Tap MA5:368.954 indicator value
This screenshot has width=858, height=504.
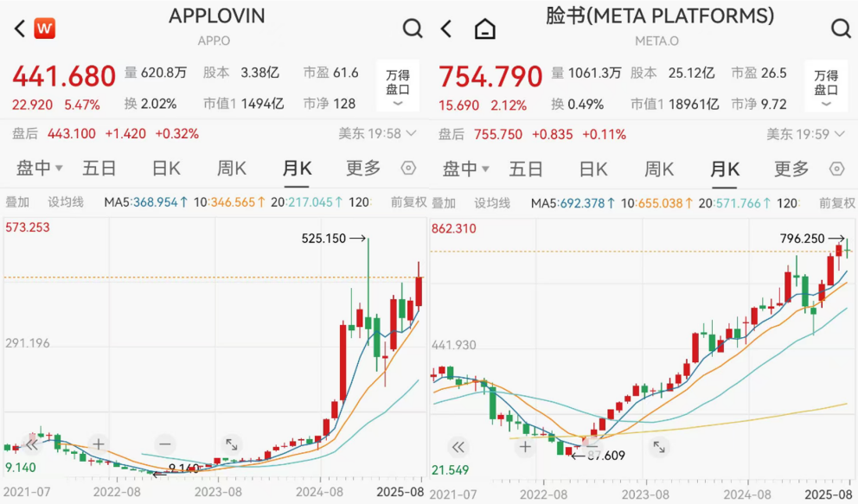[146, 202]
